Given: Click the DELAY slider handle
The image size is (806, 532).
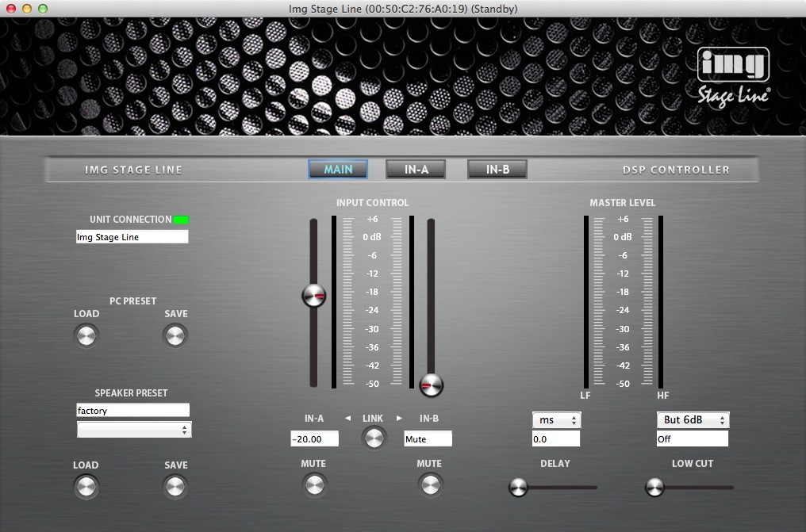Looking at the screenshot, I should 518,488.
